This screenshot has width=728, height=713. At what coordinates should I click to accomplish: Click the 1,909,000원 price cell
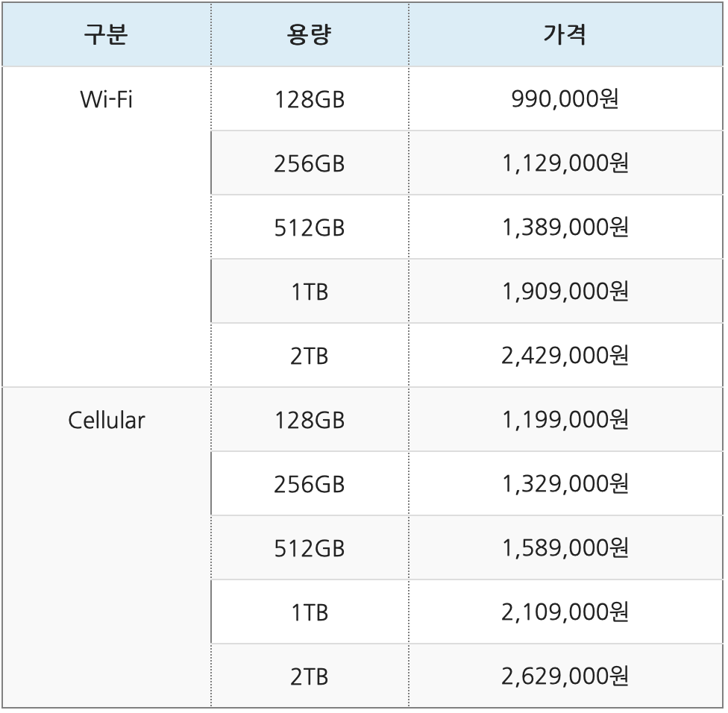[565, 290]
